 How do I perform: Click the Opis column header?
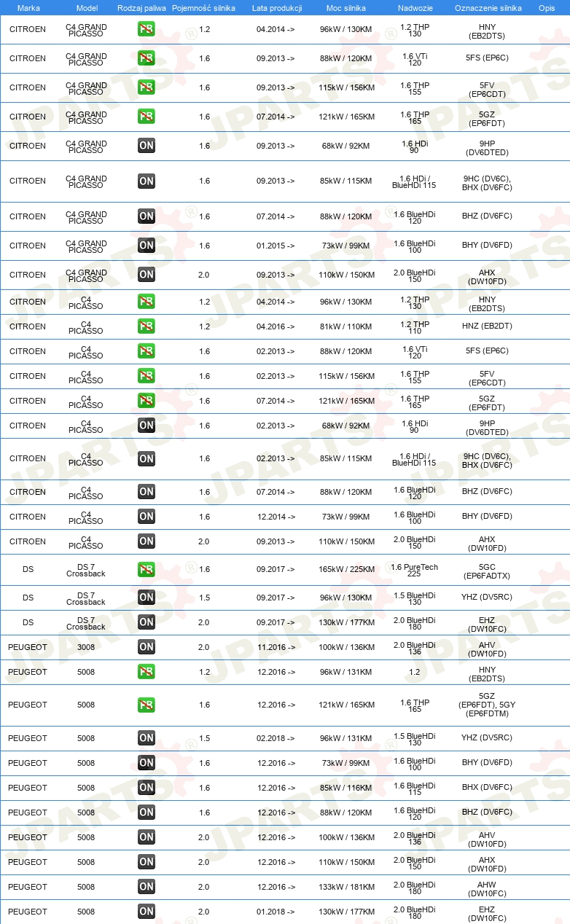[x=547, y=7]
